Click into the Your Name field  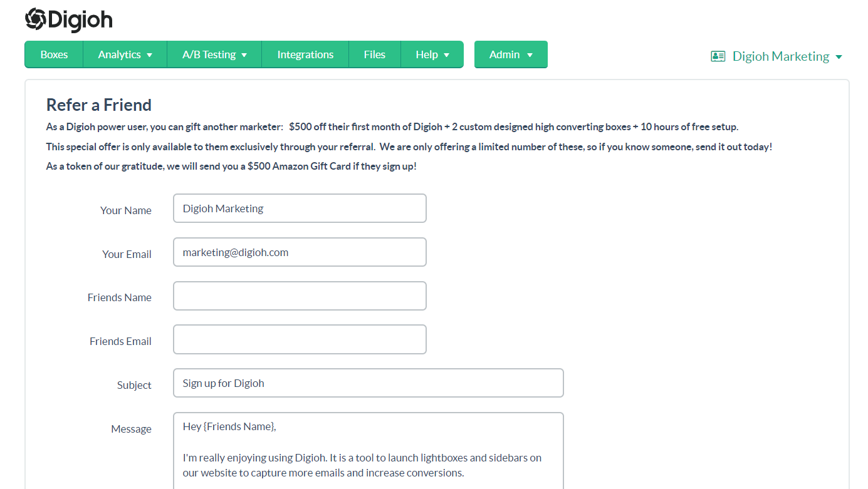click(300, 208)
